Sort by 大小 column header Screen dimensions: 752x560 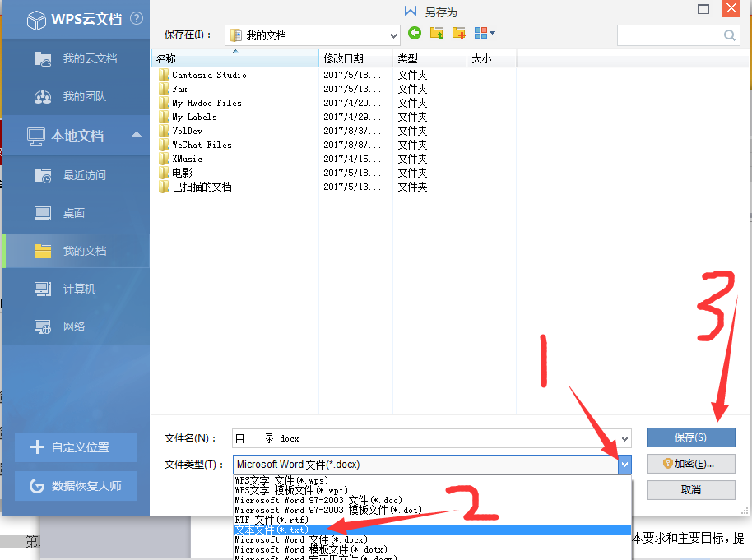click(x=491, y=58)
